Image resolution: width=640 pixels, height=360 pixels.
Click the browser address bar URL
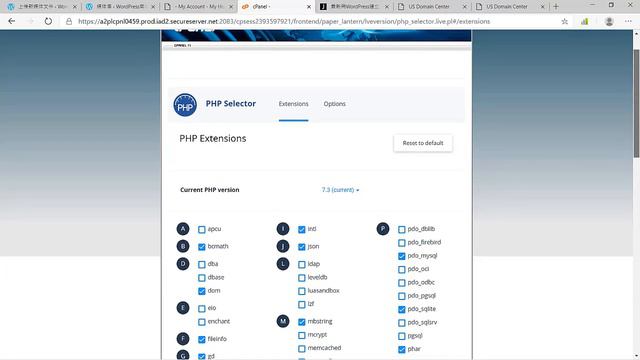(x=284, y=21)
